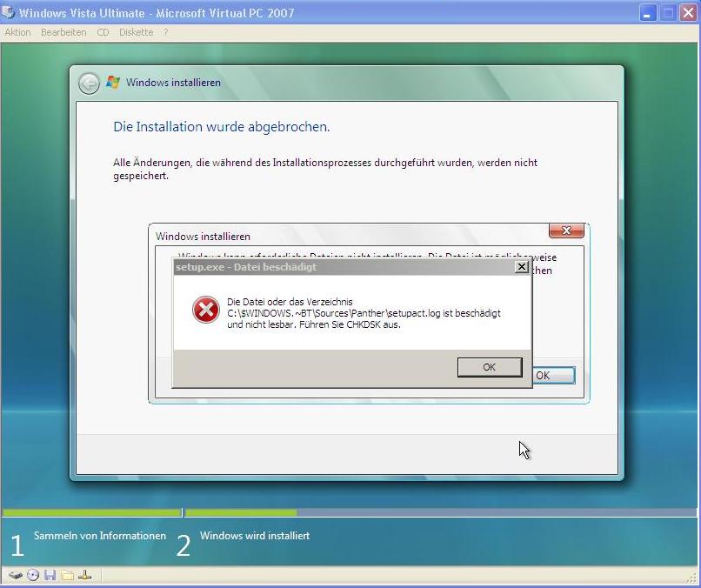The height and width of the screenshot is (588, 701).
Task: Minimize the Virtual PC window
Action: (647, 13)
